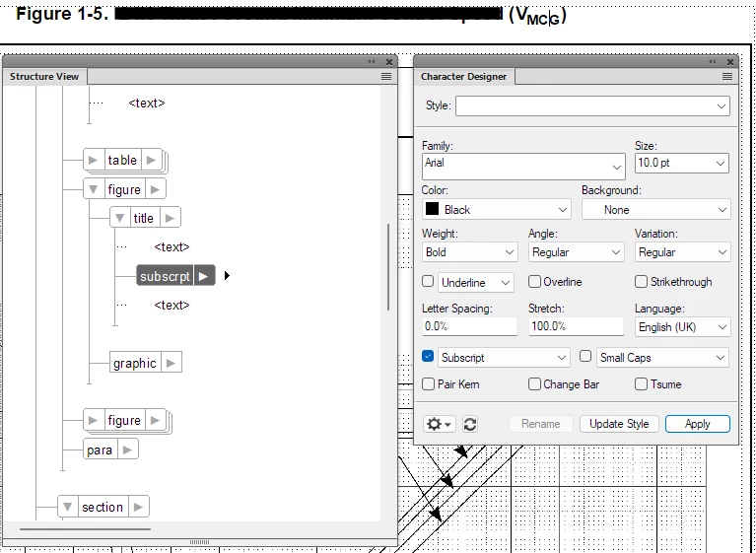Open the Angle dropdown set to Regular
Viewport: 756px width, 553px height.
pos(577,252)
